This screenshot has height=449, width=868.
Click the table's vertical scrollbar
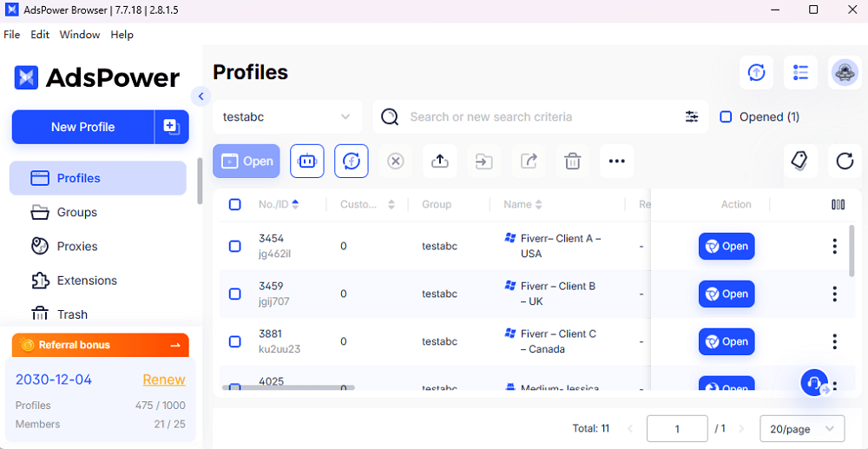[x=852, y=250]
